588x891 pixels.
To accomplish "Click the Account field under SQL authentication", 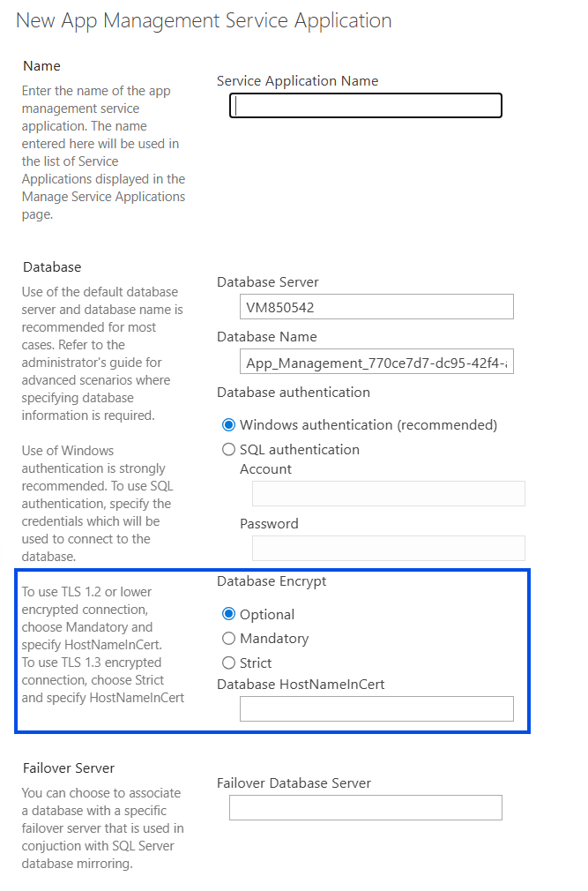I will (x=388, y=493).
